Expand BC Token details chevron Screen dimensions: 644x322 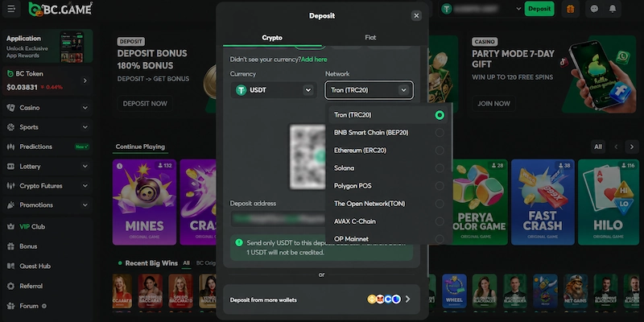coord(85,80)
